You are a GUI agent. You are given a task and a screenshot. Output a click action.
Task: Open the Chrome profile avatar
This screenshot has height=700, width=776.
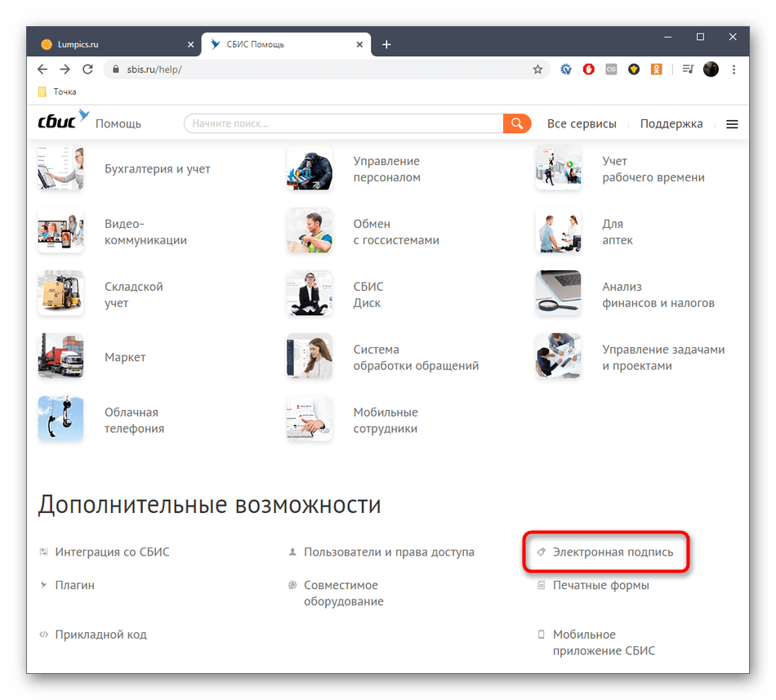pos(711,69)
